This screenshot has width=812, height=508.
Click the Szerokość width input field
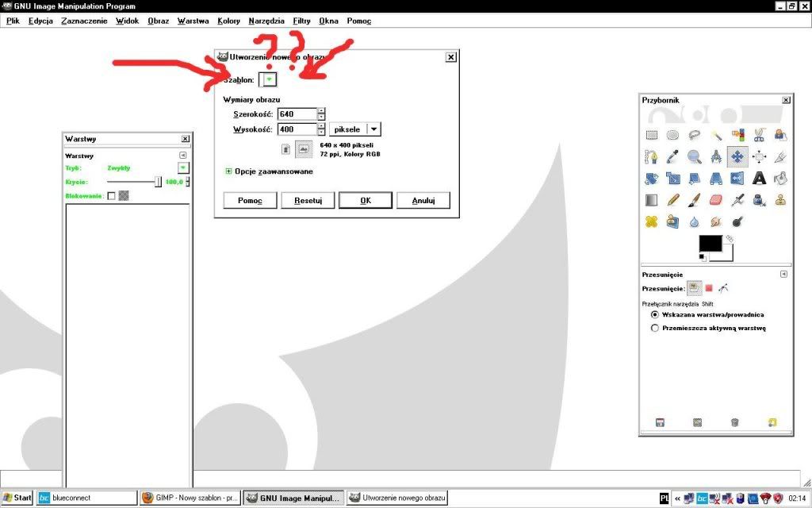tap(297, 114)
